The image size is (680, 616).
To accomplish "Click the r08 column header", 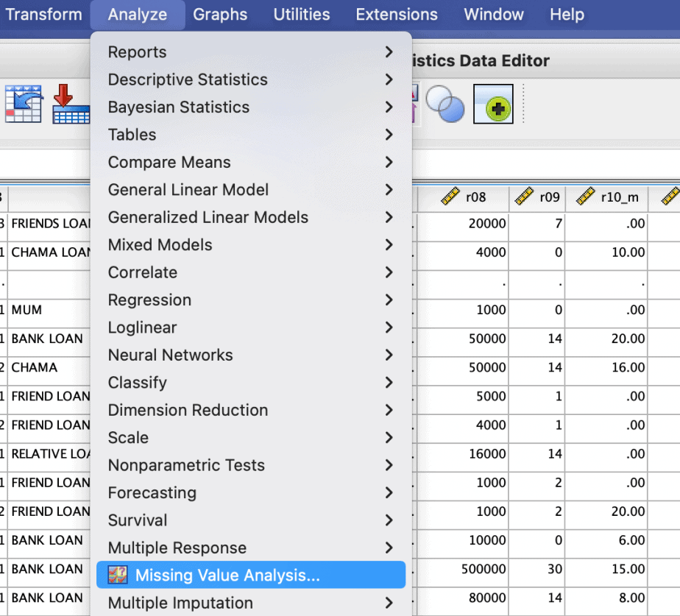I will (x=462, y=197).
